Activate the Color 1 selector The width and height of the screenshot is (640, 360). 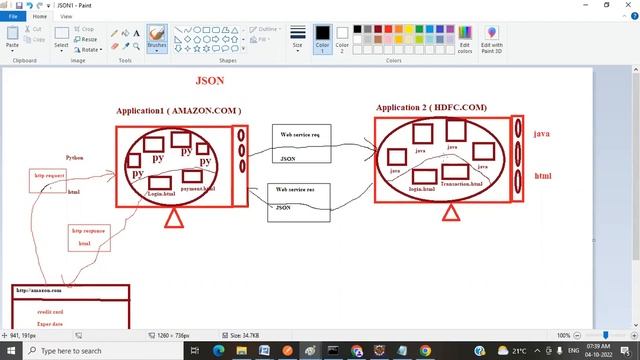coord(322,39)
